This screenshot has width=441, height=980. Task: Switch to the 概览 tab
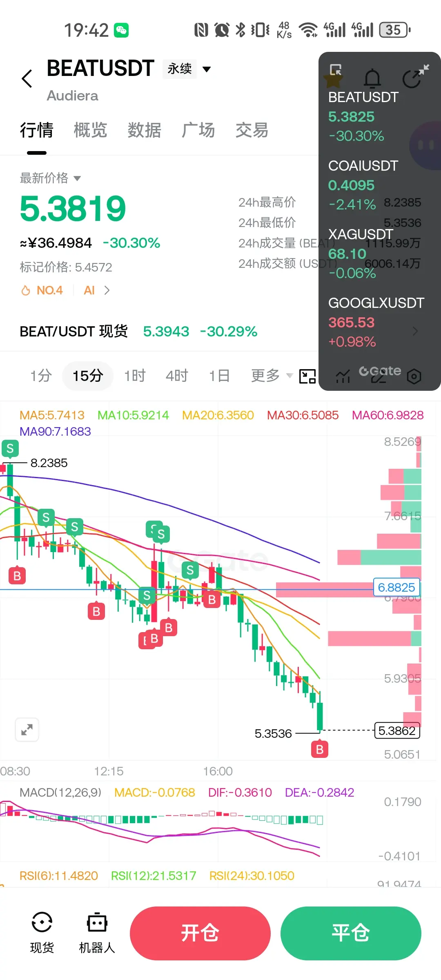coord(90,130)
